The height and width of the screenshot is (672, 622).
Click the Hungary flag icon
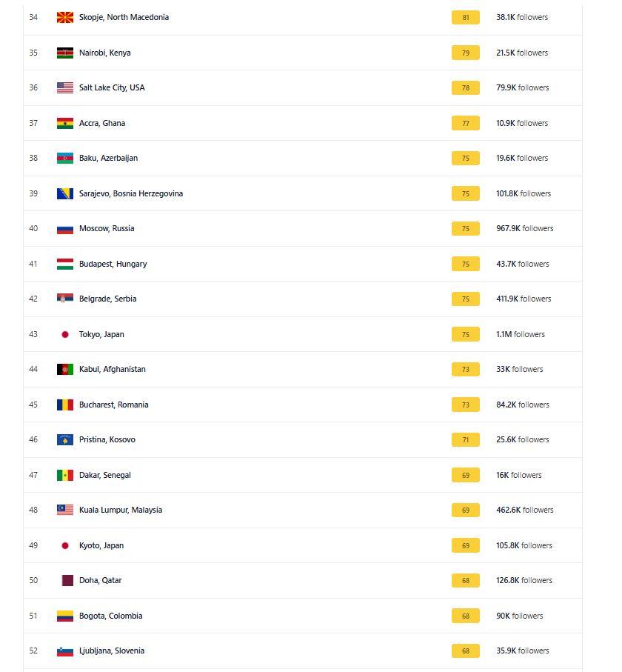[x=65, y=264]
